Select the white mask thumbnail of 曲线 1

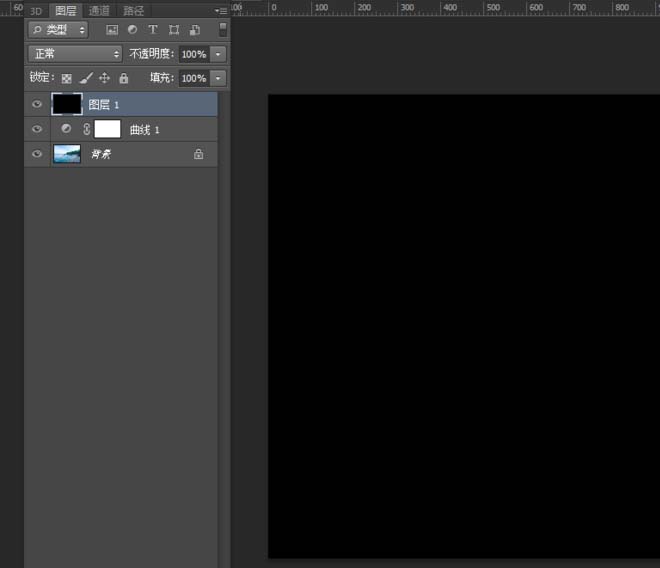[107, 129]
